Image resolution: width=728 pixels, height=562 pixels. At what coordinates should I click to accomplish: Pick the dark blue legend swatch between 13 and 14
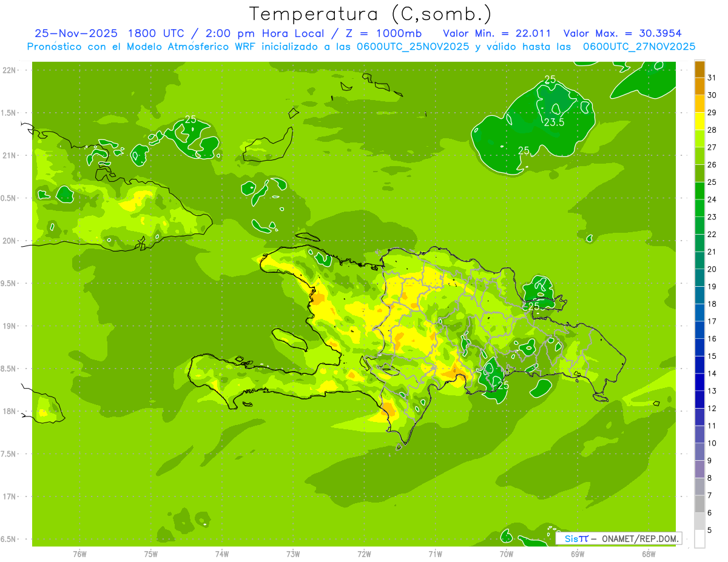699,382
